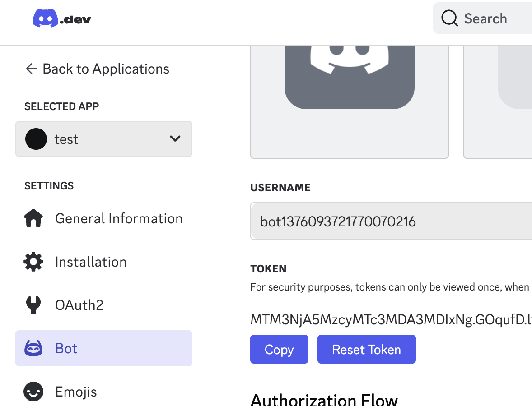Viewport: 532px width, 406px height.
Task: Open the General Information settings page
Action: tap(118, 219)
